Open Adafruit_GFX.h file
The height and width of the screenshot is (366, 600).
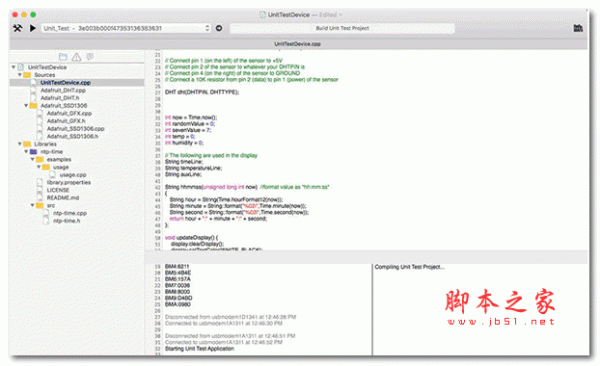pyautogui.click(x=66, y=121)
